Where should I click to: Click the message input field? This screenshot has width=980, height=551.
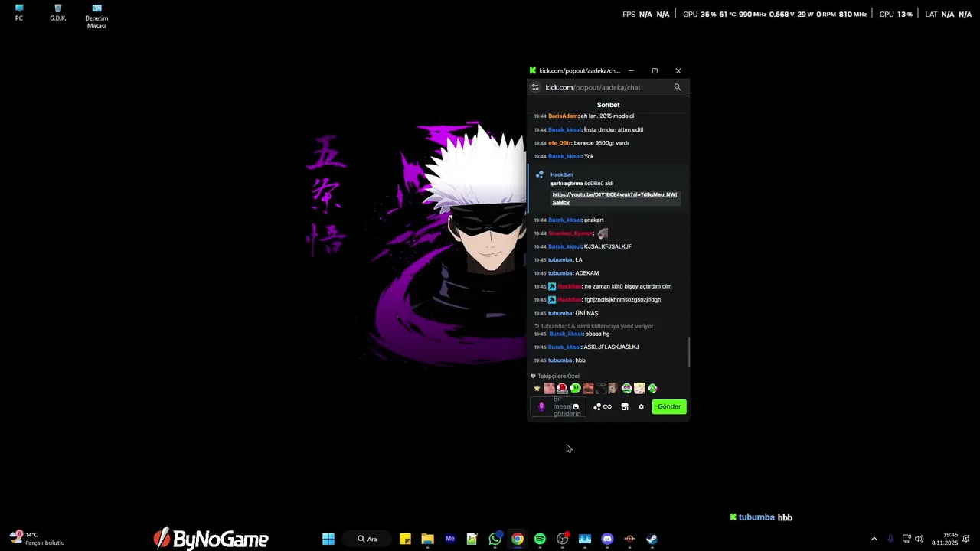[x=558, y=406]
